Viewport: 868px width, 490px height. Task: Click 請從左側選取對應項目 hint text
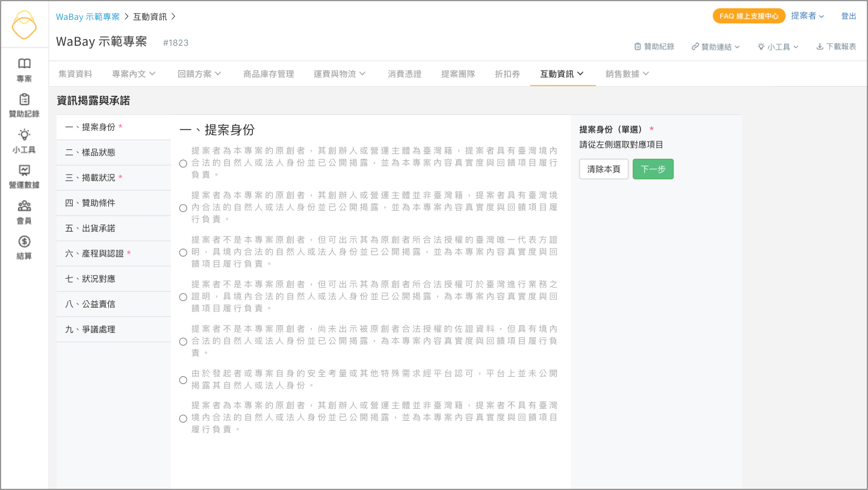click(621, 144)
